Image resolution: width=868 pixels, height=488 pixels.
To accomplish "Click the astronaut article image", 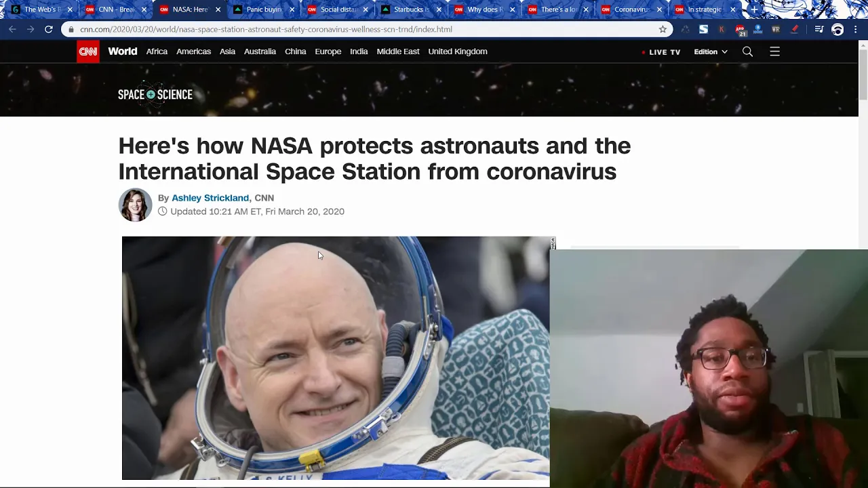I will click(x=336, y=358).
